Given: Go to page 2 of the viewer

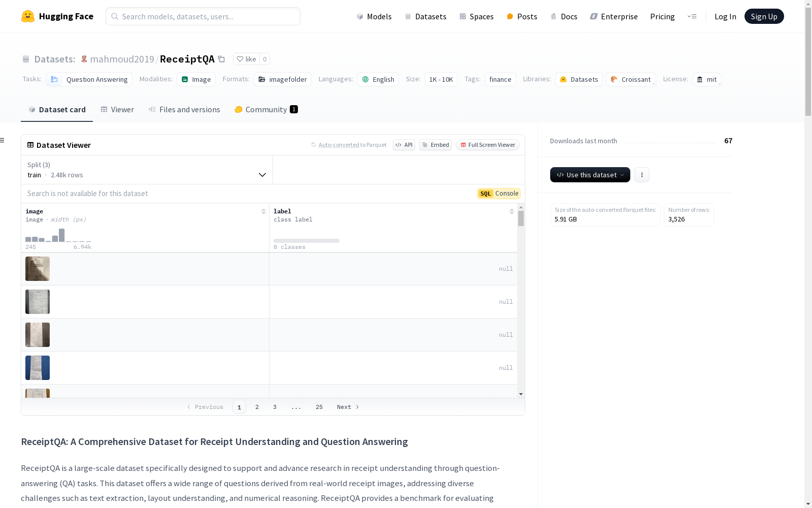Looking at the screenshot, I should click(x=257, y=407).
